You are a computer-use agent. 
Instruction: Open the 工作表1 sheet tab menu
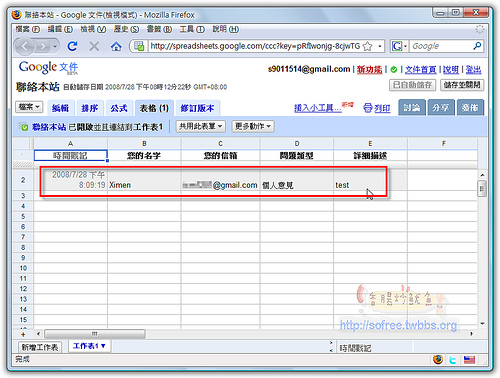pos(103,346)
